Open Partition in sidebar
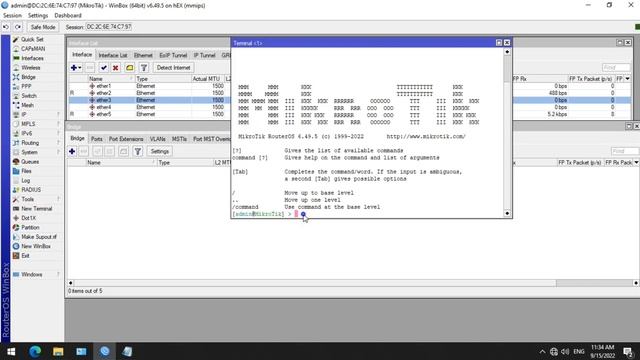This screenshot has width=640, height=360. coord(30,227)
